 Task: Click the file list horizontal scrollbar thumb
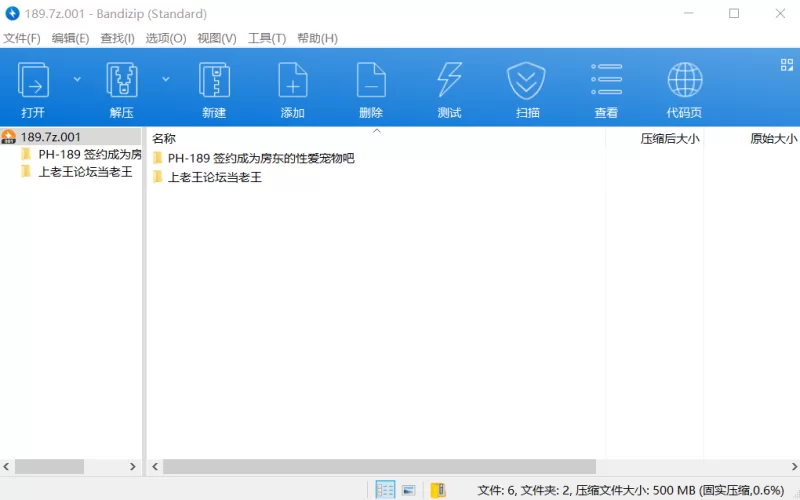(380, 466)
